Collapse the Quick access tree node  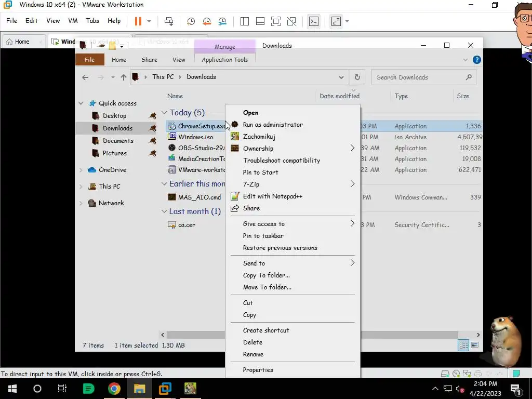pos(81,103)
